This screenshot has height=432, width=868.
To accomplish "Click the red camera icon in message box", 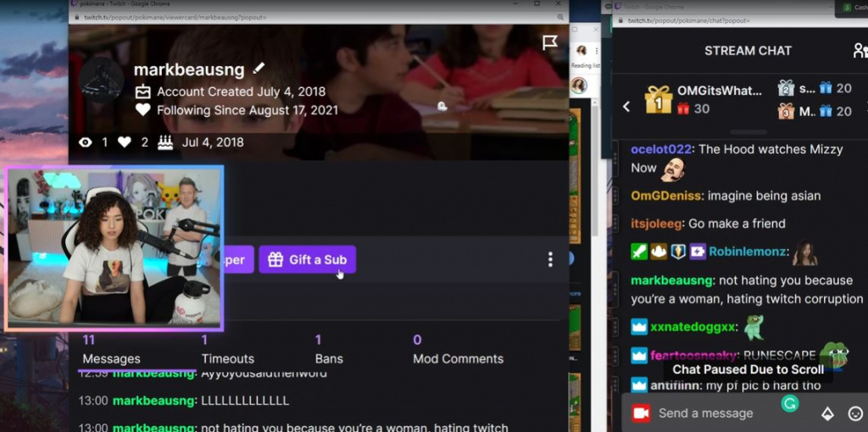I will point(641,413).
